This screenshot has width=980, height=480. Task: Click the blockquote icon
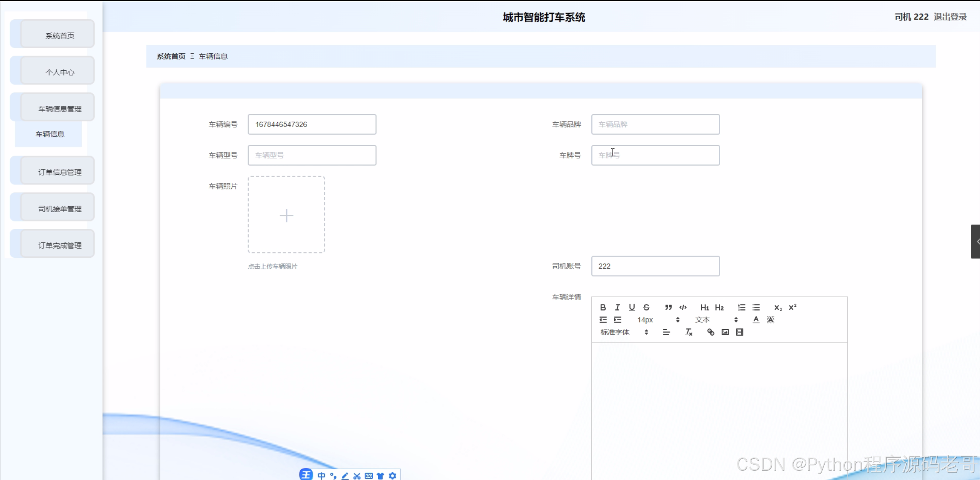(668, 308)
